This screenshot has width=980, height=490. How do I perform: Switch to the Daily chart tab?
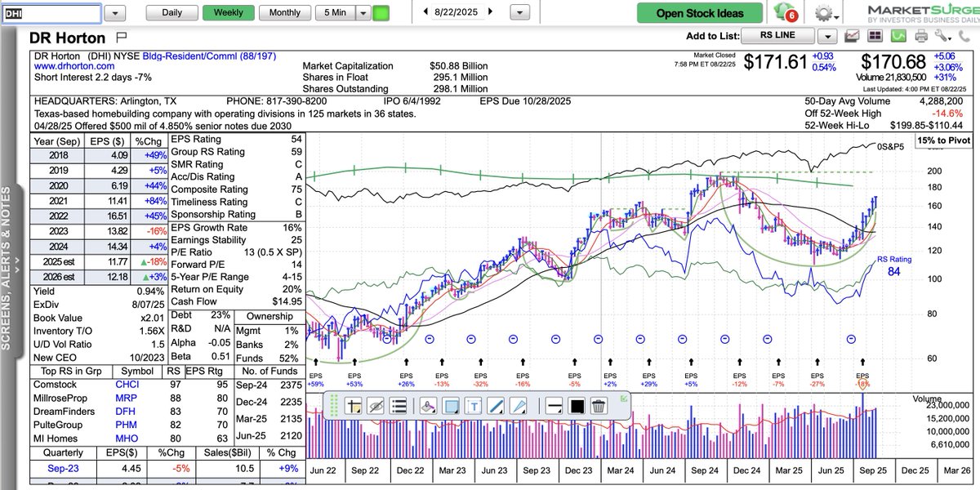[x=172, y=13]
